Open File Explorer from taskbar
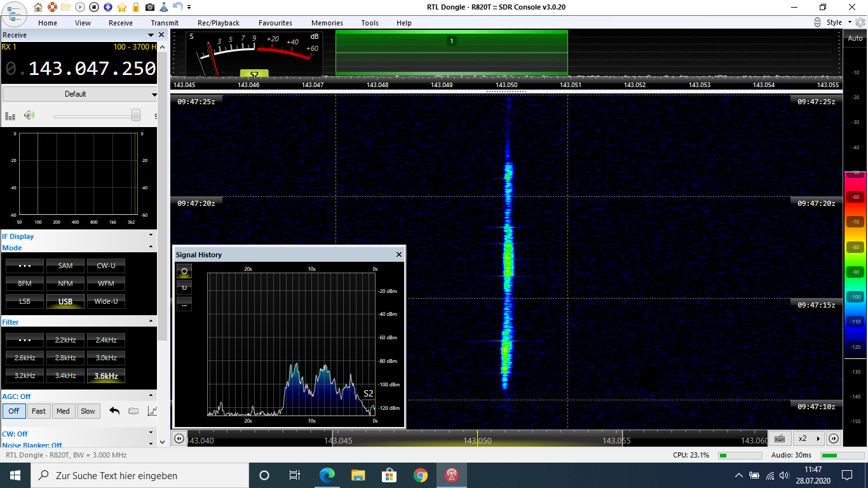This screenshot has height=488, width=868. (358, 475)
